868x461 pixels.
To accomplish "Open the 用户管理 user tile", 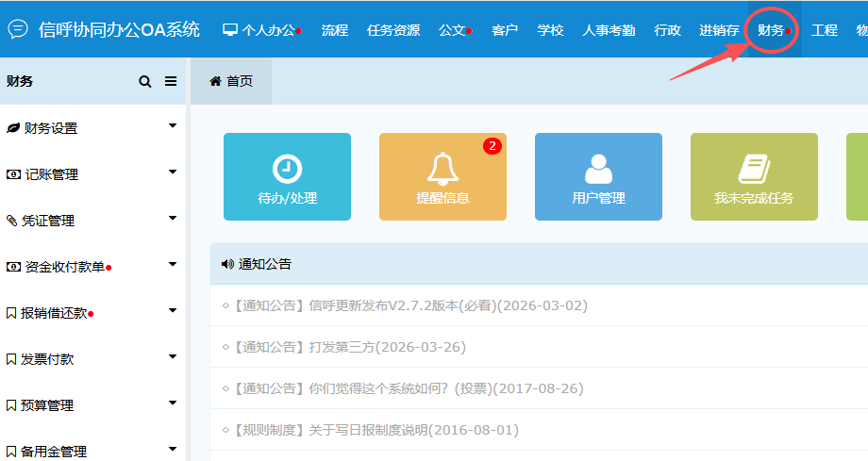I will click(598, 177).
